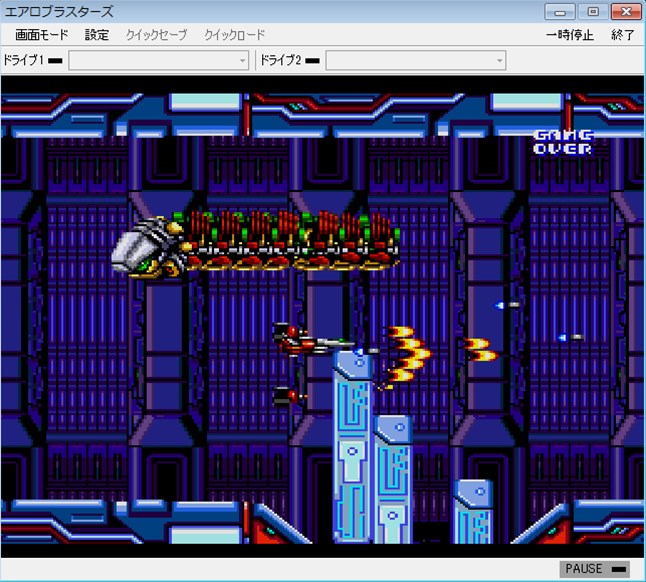Click the ドライブ1 access indicator
The width and height of the screenshot is (646, 582).
[x=55, y=61]
